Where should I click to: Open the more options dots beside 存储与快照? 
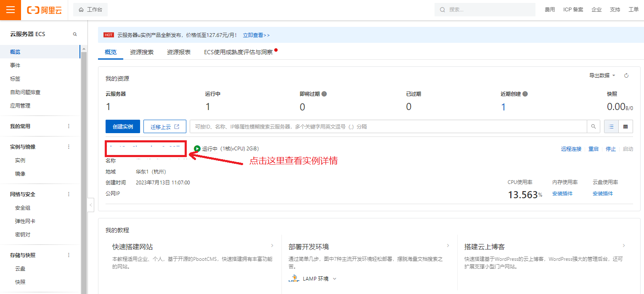click(x=69, y=255)
